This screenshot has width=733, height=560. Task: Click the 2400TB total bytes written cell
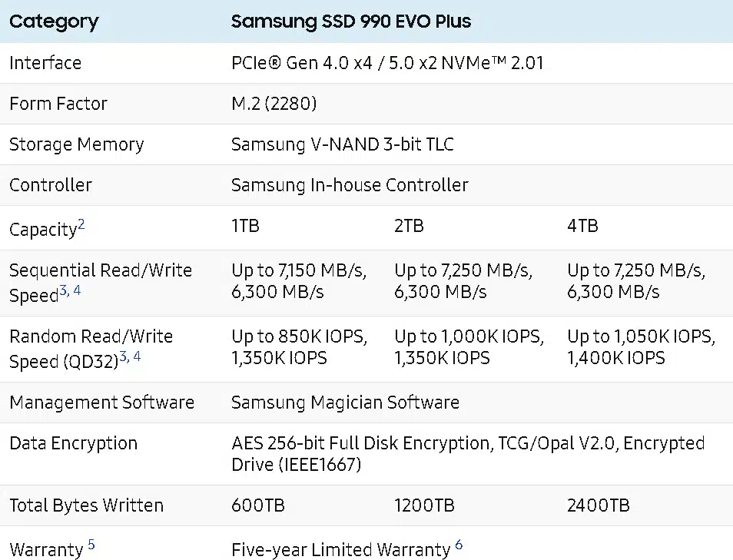[x=599, y=505]
